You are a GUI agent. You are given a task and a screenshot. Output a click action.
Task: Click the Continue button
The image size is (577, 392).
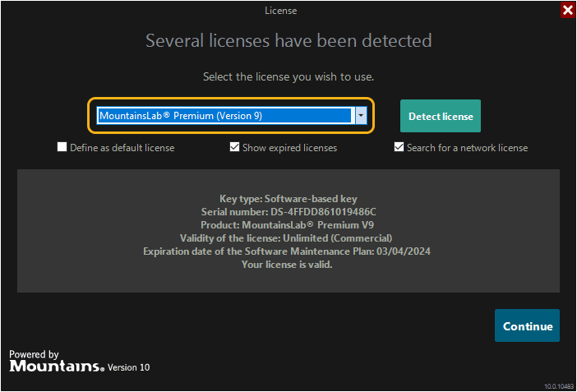[527, 325]
